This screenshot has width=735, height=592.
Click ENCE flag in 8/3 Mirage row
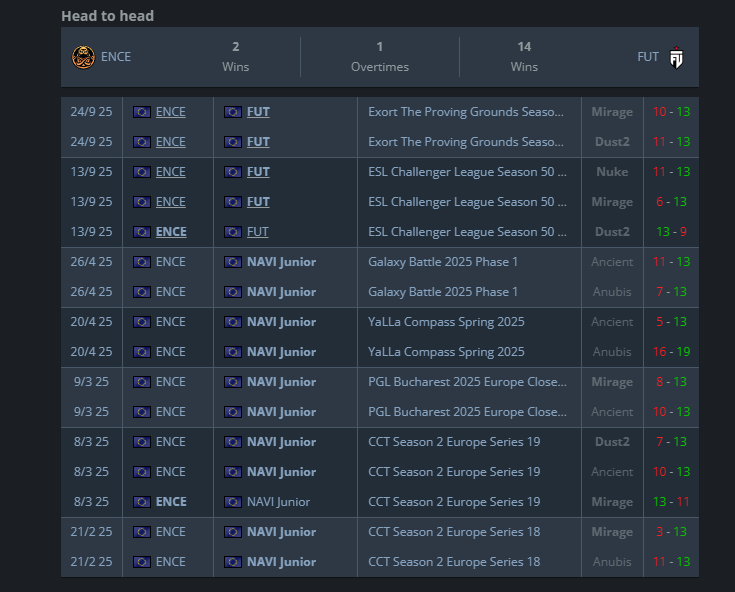(142, 502)
